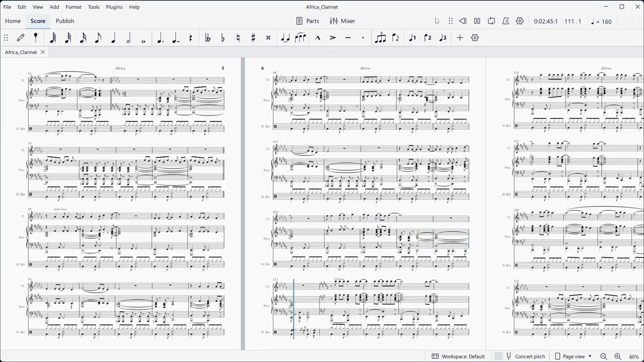Rewind playback to start
Screen dimensions: 644x362
tap(463, 21)
